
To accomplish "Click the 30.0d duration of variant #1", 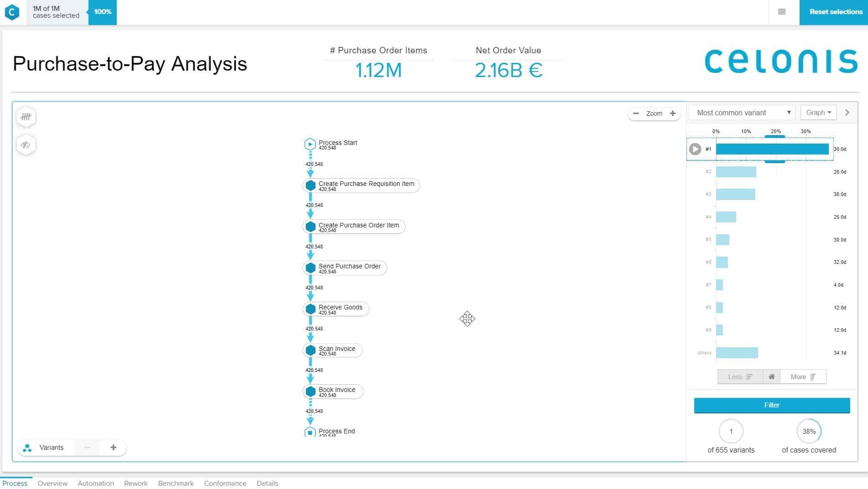I will [840, 149].
